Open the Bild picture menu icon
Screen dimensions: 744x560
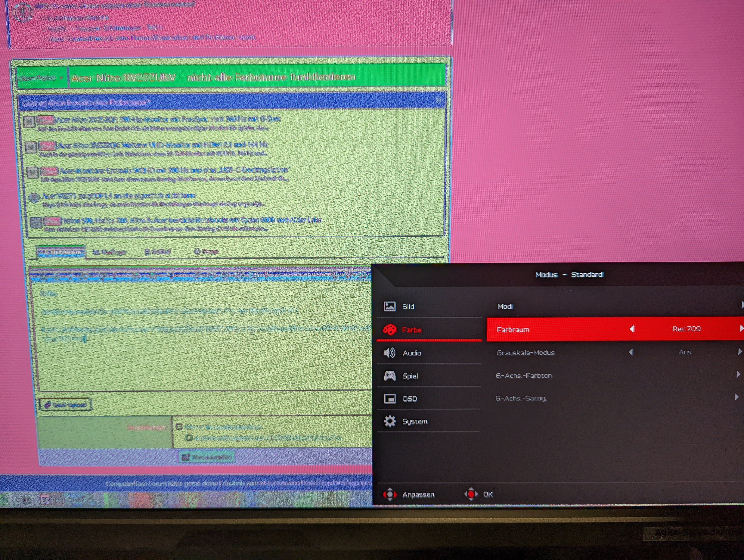pos(389,306)
